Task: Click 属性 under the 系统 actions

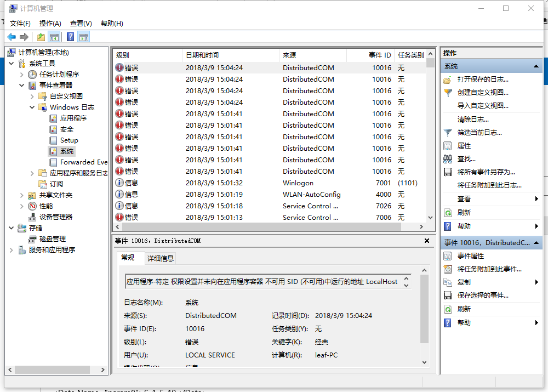Action: (465, 146)
